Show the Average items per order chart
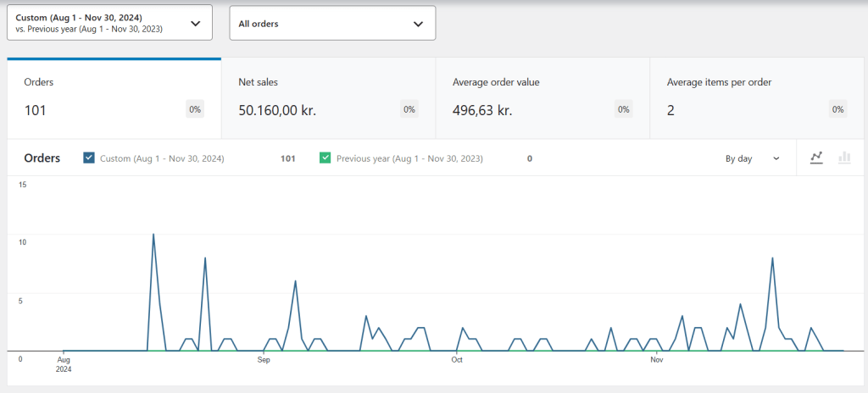This screenshot has width=868, height=393. point(757,98)
